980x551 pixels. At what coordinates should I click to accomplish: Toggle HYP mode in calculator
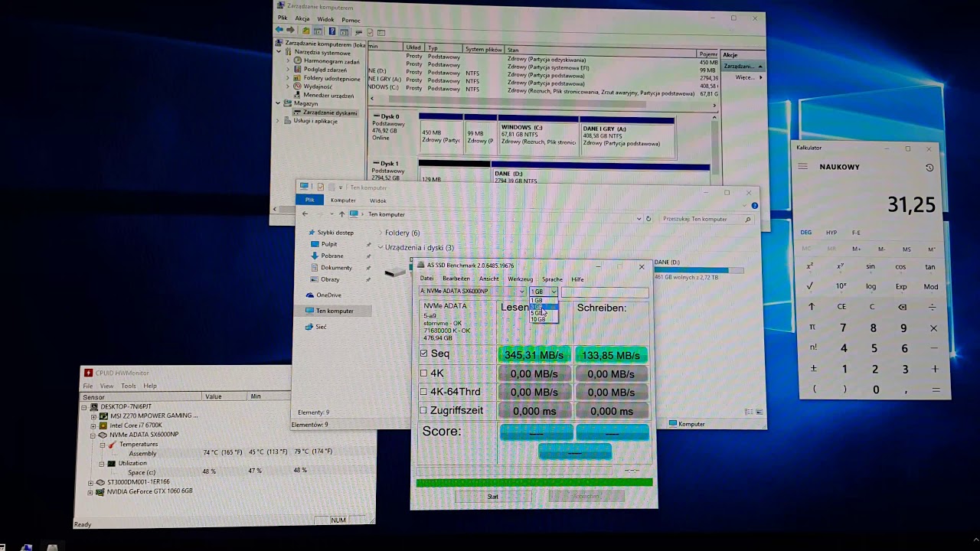coord(831,233)
